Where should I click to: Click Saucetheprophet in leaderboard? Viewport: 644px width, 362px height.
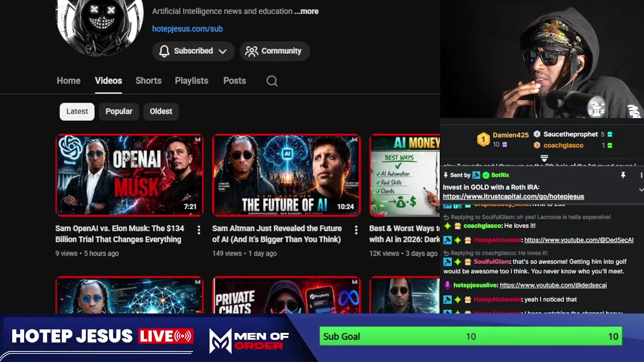[571, 134]
